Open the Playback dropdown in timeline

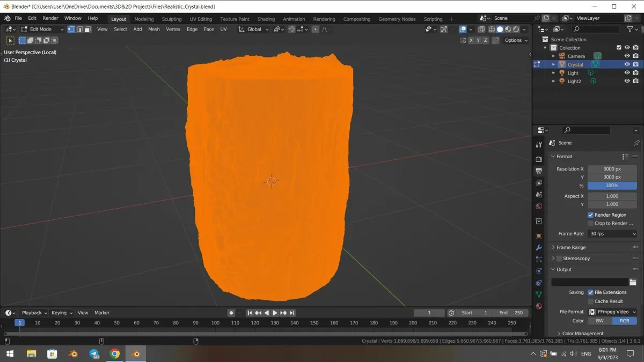point(34,313)
